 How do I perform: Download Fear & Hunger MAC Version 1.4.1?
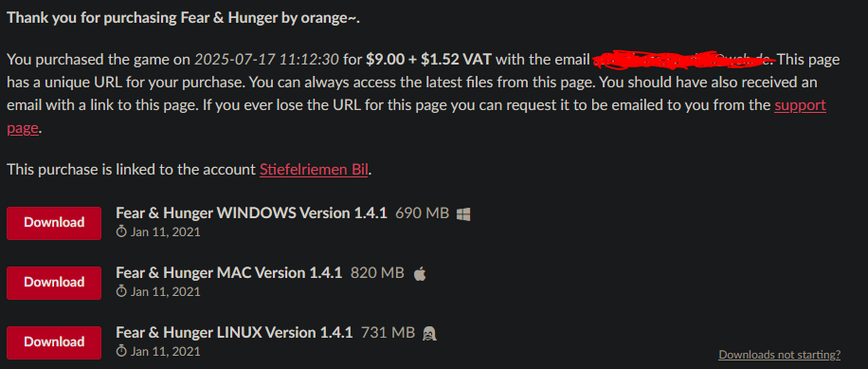coord(54,283)
